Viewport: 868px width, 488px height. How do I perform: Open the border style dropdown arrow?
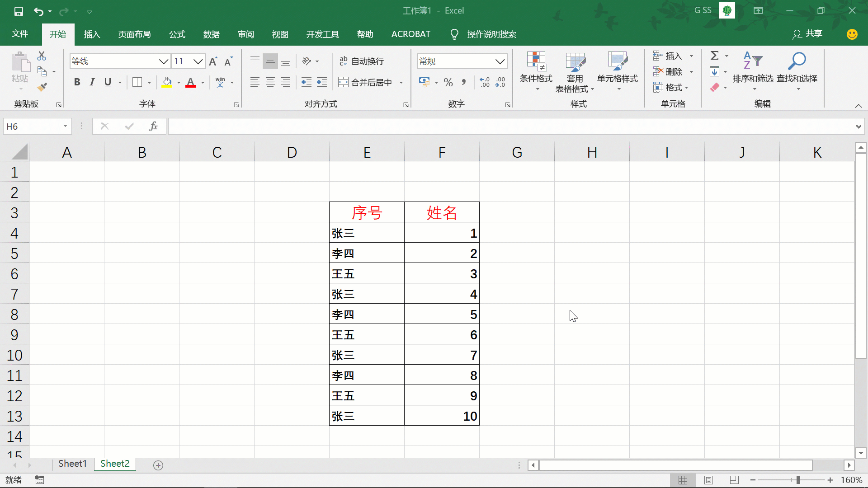(x=148, y=82)
